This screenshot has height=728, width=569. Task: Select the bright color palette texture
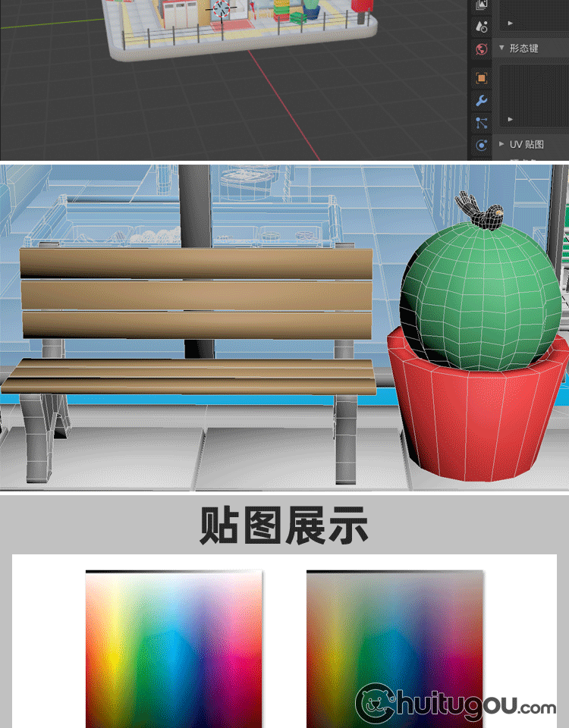[x=174, y=649]
